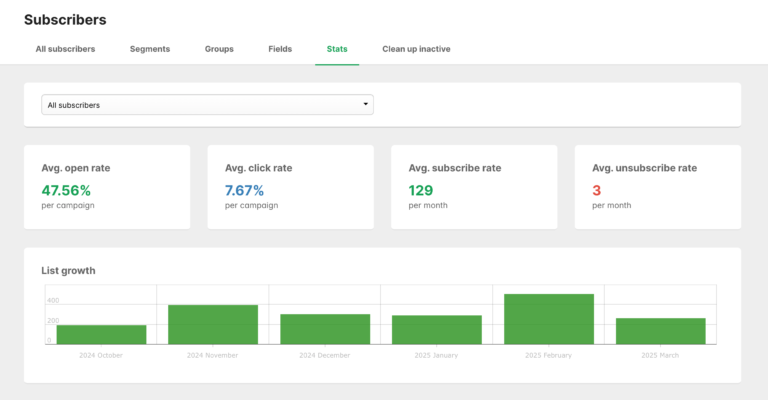
Task: Open the All subscribers dropdown
Action: (x=207, y=104)
